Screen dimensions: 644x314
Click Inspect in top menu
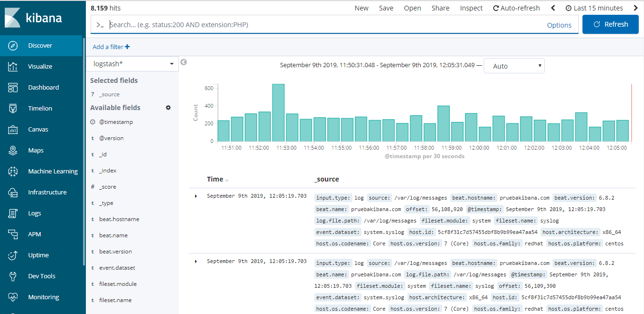(x=471, y=8)
